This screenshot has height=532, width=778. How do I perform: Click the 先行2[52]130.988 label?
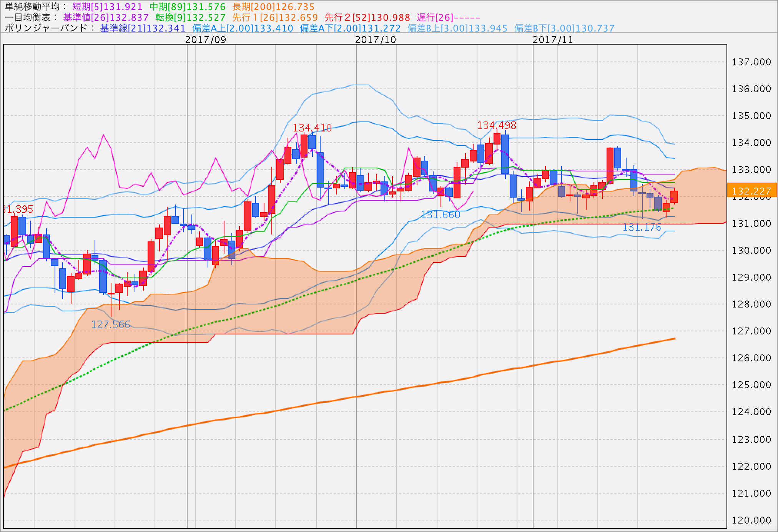[367, 17]
